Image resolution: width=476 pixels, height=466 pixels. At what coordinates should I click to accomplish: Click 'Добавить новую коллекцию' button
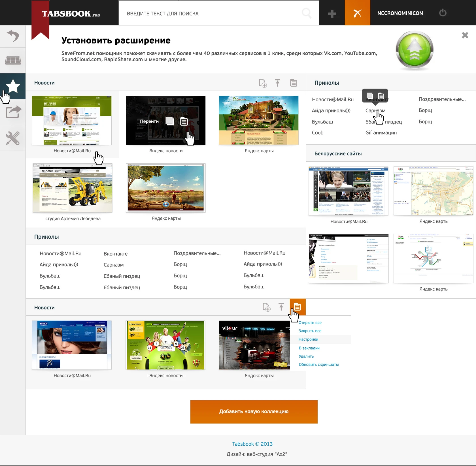click(x=254, y=412)
